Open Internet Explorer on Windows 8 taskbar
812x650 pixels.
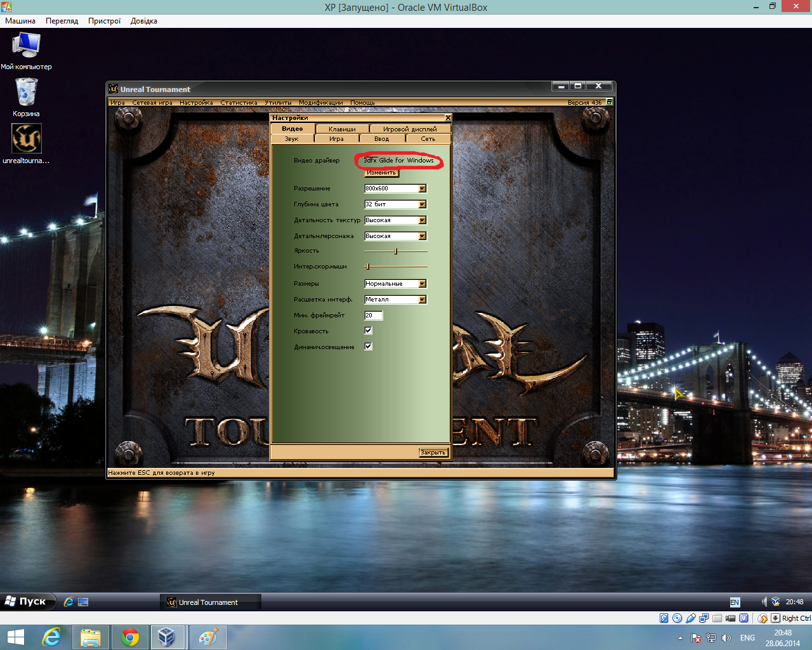pos(51,637)
